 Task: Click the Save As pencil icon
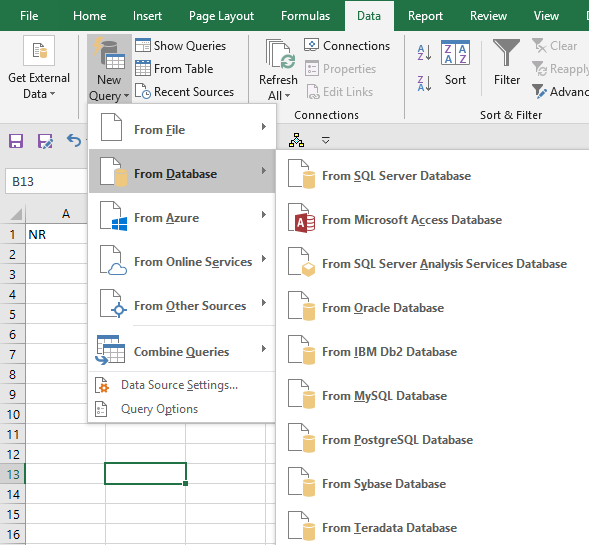[x=45, y=141]
